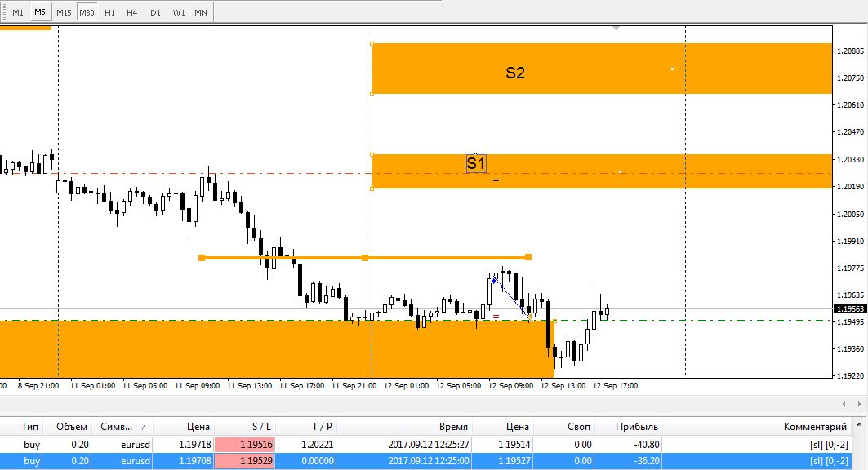The height and width of the screenshot is (470, 868).
Task: Click the blue buy entry arrow on chart
Action: click(494, 280)
